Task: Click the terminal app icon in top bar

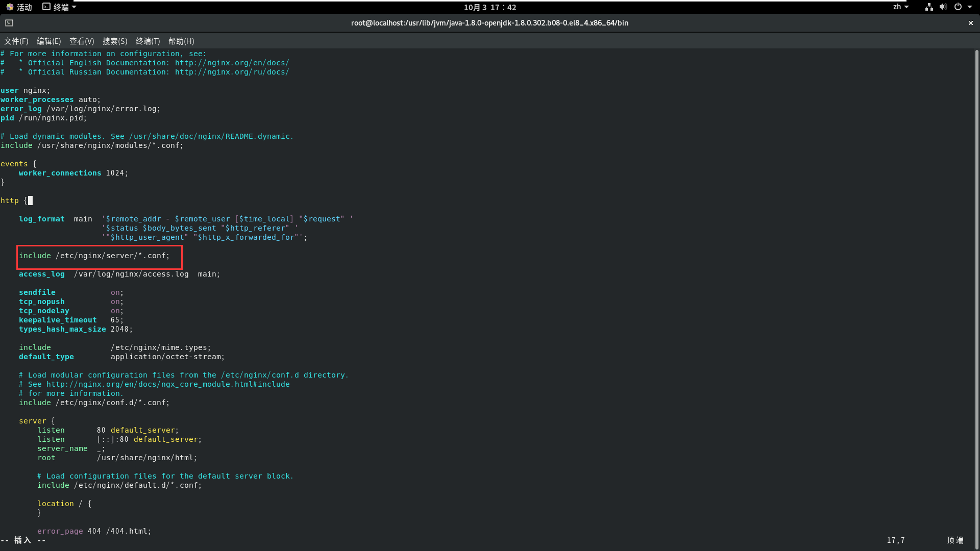Action: (46, 7)
